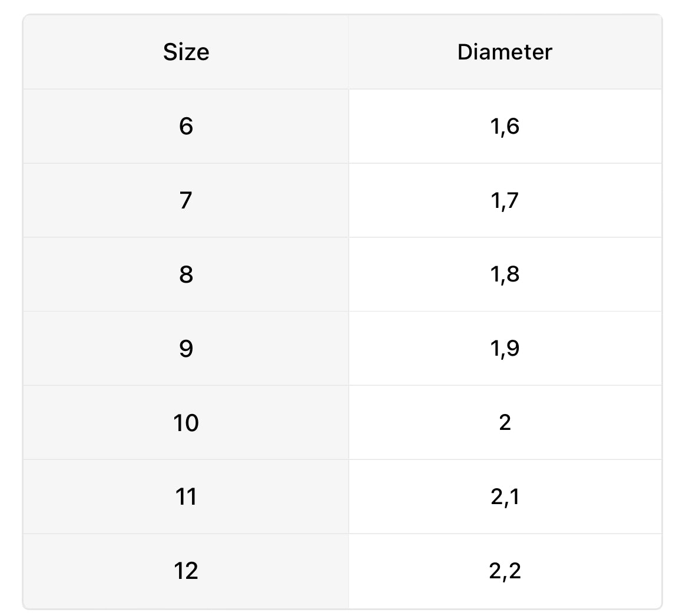
Task: Click the size 11 cell
Action: pyautogui.click(x=186, y=497)
